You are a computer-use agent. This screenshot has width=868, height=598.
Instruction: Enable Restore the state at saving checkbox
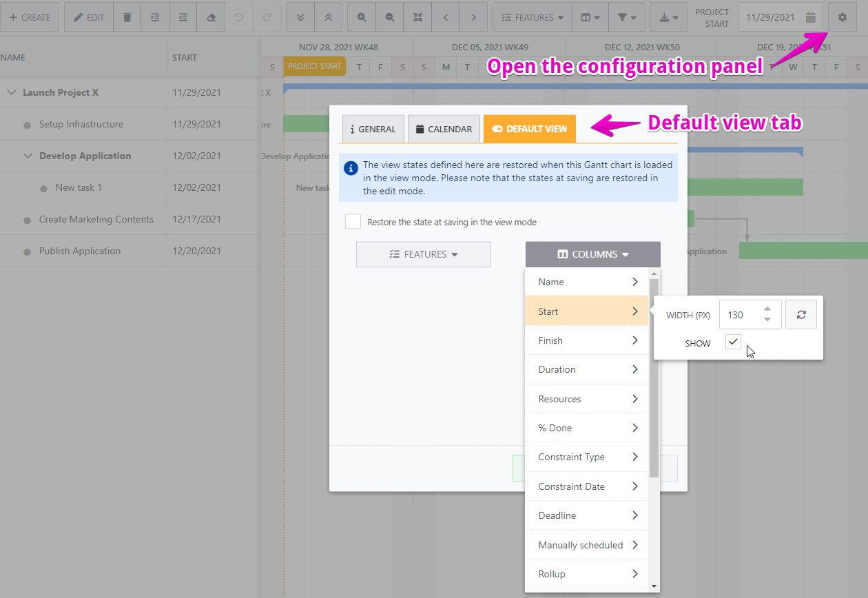point(353,222)
